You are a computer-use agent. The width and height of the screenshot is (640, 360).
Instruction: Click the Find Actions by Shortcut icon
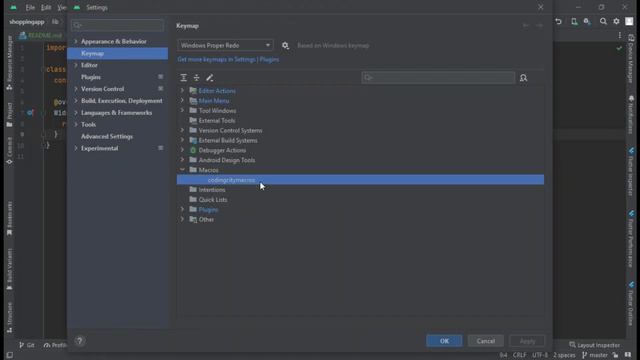(x=523, y=78)
